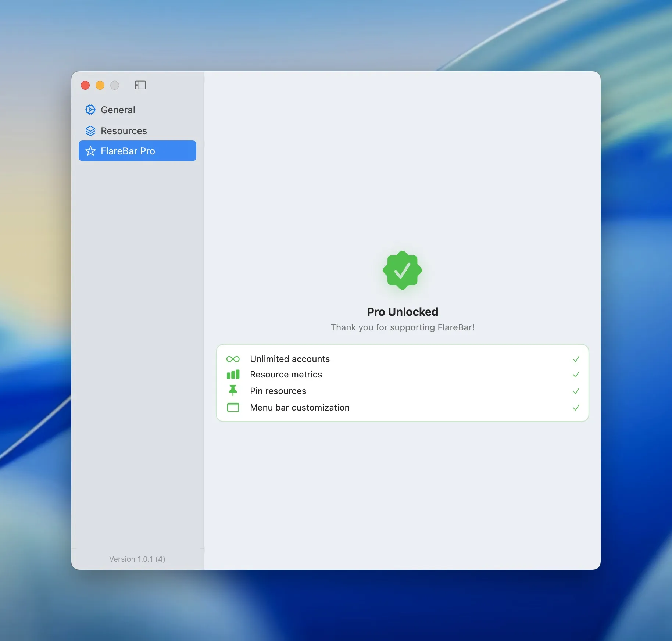672x641 pixels.
Task: Close the window with the red button
Action: [85, 85]
